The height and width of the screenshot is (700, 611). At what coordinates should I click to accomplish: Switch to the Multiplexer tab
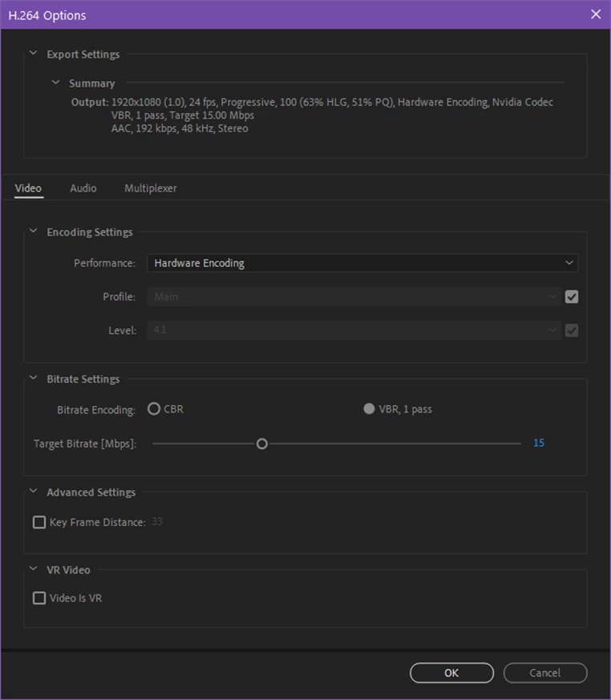coord(151,188)
